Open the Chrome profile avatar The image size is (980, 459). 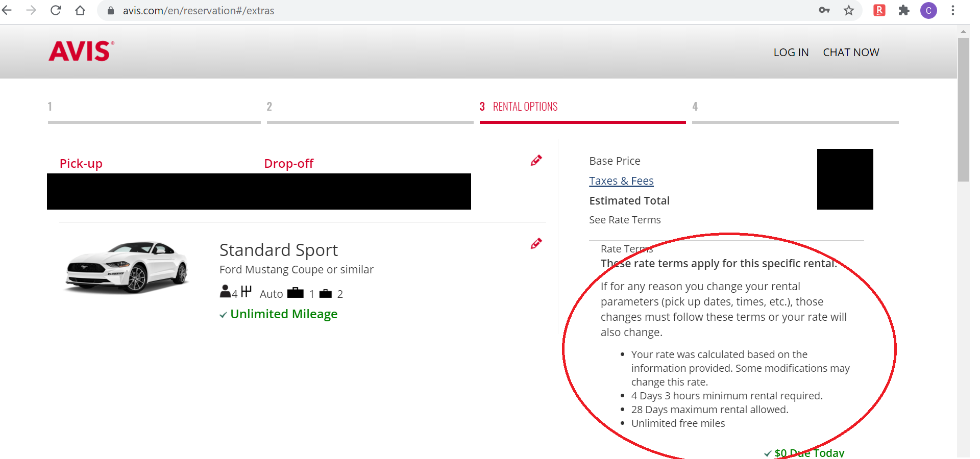point(928,10)
